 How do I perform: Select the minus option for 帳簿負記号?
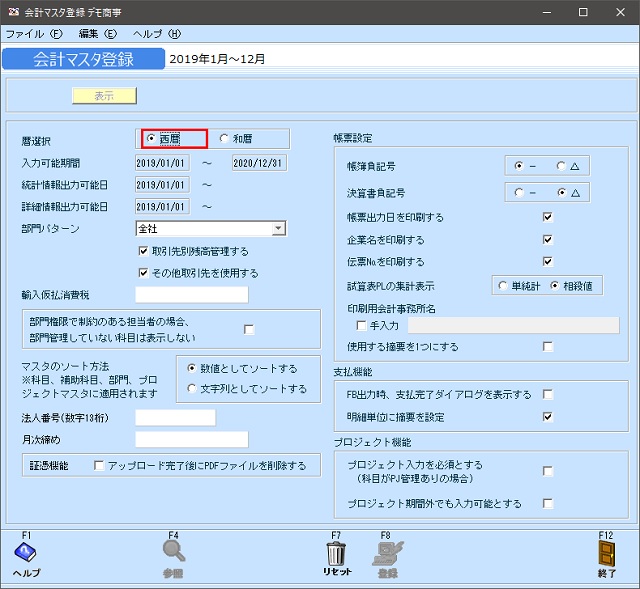519,166
